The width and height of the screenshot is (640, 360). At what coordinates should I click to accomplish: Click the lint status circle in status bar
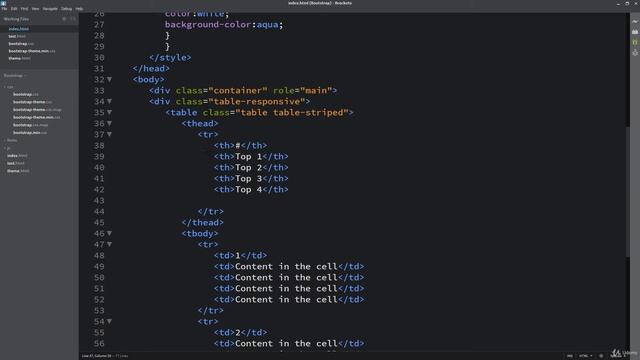coord(601,356)
